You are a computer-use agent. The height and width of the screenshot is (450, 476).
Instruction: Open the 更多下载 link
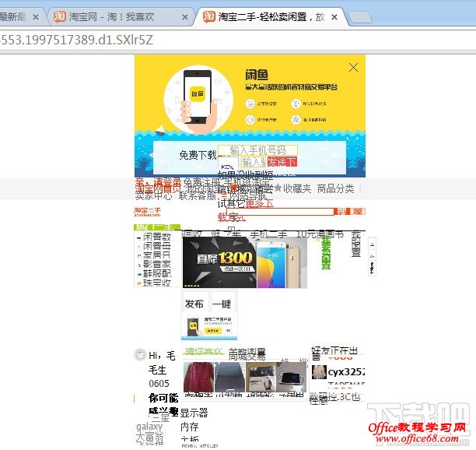(x=260, y=203)
